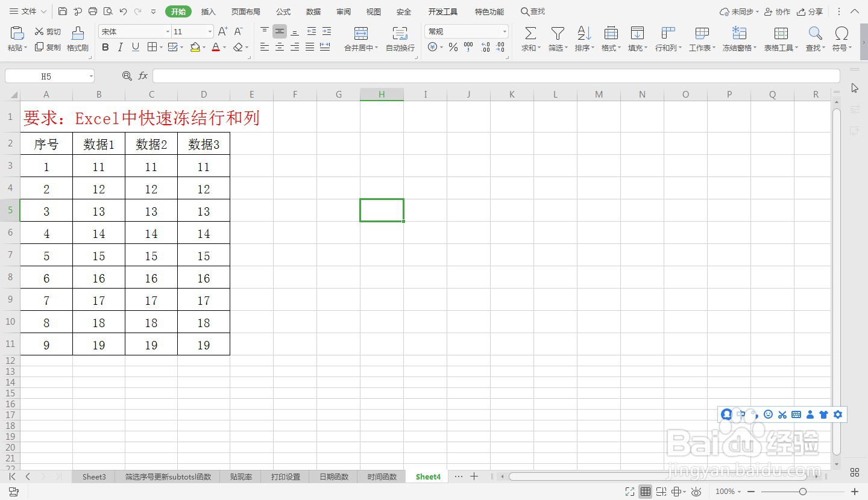Screen dimensions: 868x500
Task: Open print preview from quick toolbar
Action: pyautogui.click(x=108, y=11)
